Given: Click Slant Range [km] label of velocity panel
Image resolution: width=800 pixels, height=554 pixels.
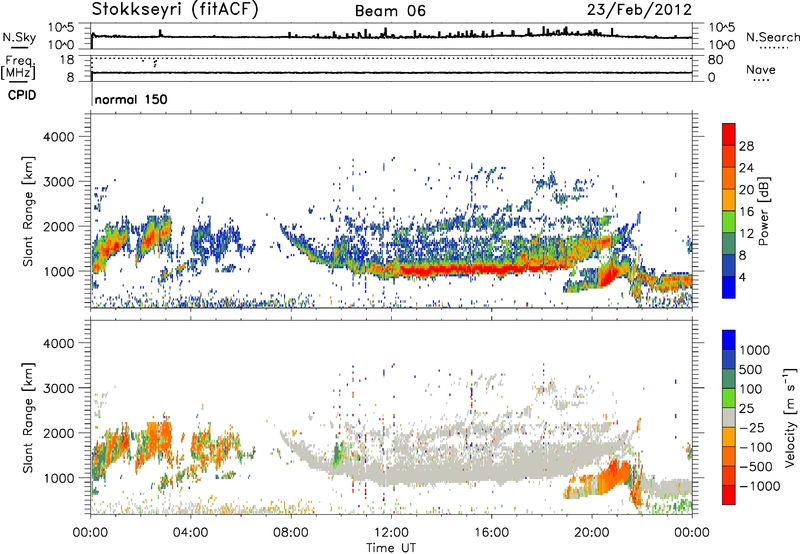Looking at the screenshot, I should click(28, 418).
